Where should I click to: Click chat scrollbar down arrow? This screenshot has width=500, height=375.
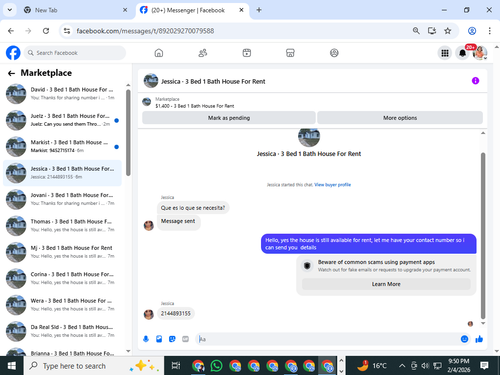click(483, 323)
